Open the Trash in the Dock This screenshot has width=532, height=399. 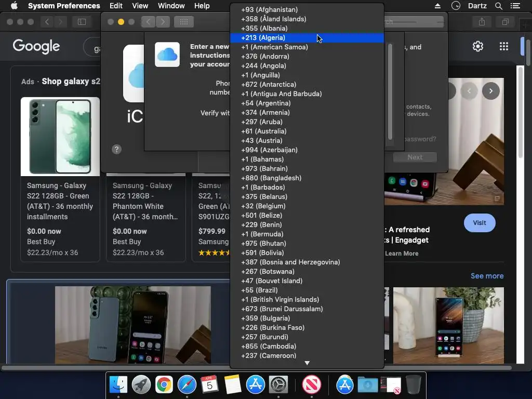point(413,385)
